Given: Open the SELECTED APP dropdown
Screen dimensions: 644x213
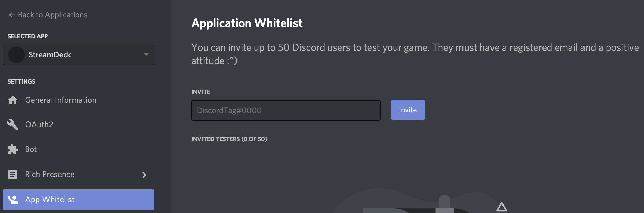Looking at the screenshot, I should [x=78, y=55].
